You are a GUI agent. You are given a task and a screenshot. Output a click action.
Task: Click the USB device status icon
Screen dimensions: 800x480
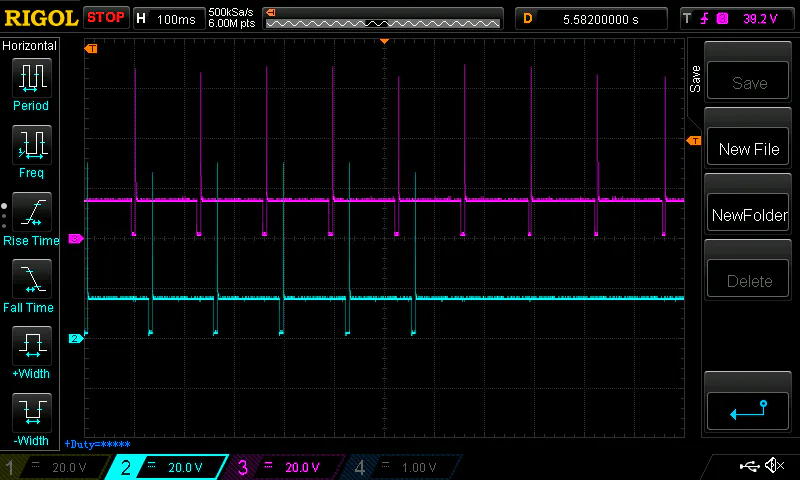[x=750, y=466]
